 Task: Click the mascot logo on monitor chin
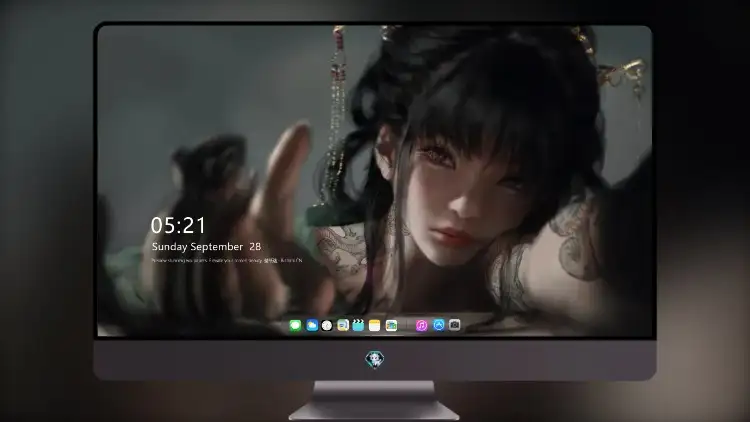(x=375, y=359)
